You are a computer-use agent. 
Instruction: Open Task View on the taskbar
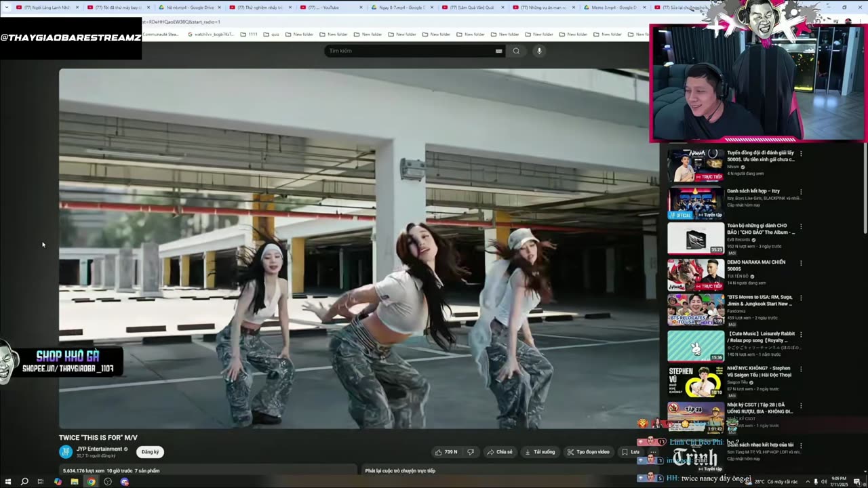tap(41, 482)
